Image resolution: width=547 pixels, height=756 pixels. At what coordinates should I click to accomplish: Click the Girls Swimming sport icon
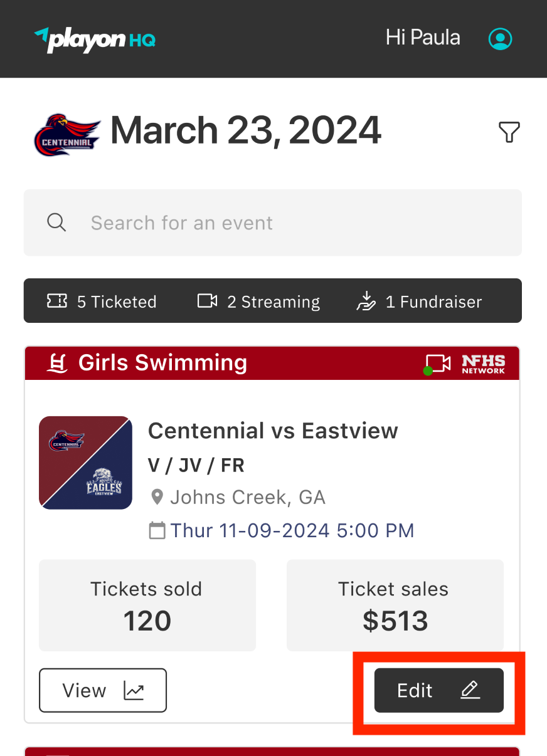[x=58, y=363]
